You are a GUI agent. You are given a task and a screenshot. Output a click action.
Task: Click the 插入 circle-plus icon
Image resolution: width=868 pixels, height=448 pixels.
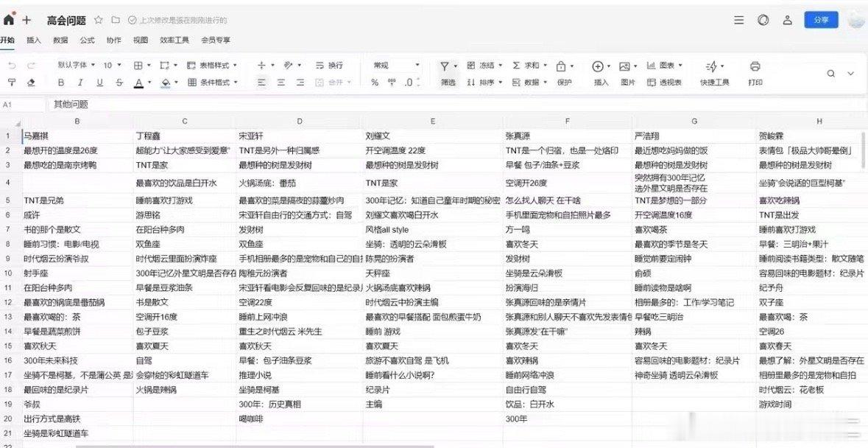click(x=597, y=66)
